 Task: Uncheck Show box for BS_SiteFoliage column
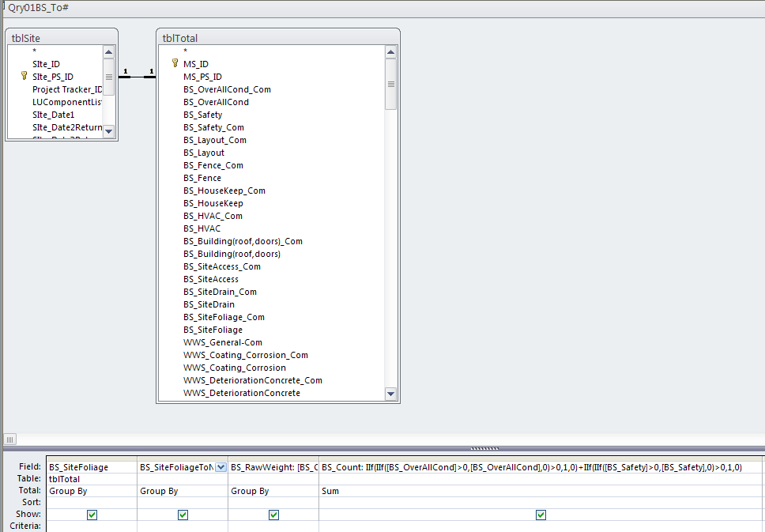tap(92, 515)
